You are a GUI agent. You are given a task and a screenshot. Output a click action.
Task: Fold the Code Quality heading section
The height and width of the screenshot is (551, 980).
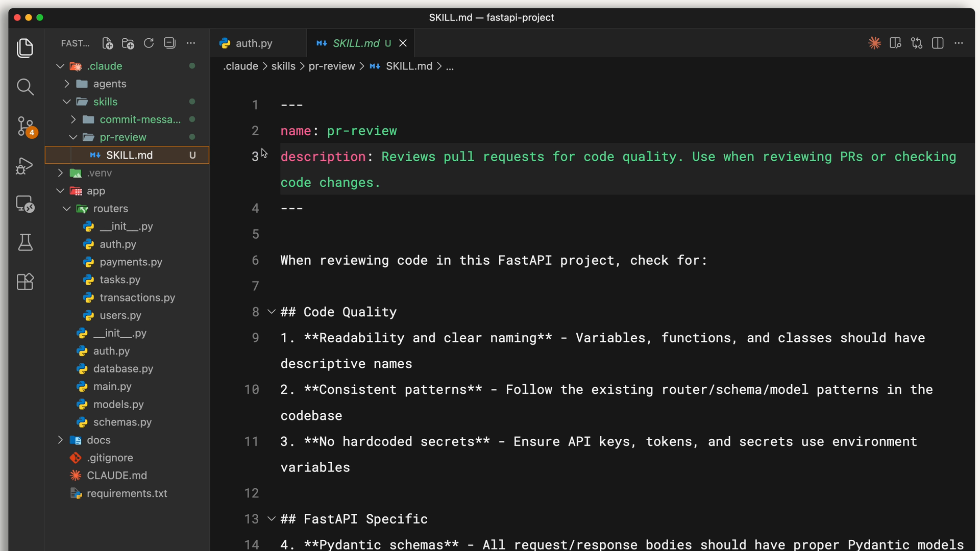(272, 312)
